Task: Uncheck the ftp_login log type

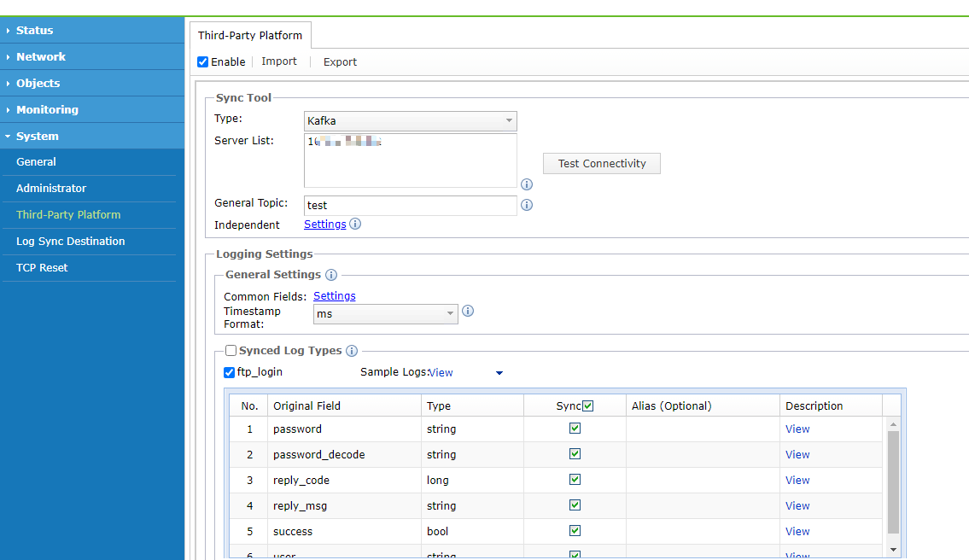Action: pos(230,372)
